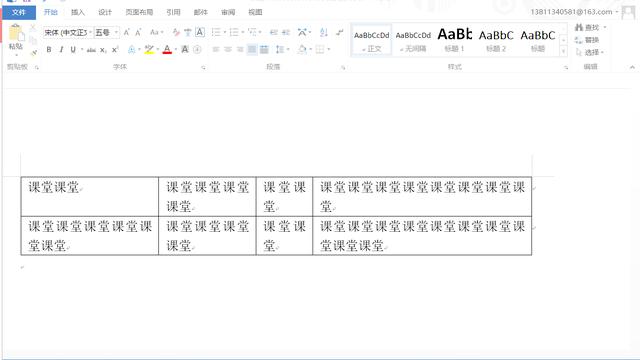Open the Change Case Aa dropdown
640x360 pixels.
click(157, 32)
